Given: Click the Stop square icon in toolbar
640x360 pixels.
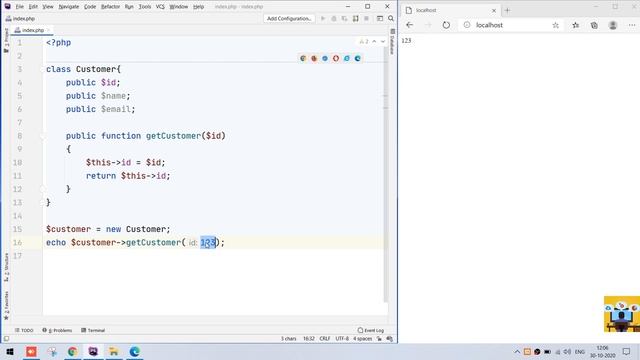Looking at the screenshot, I should click(x=367, y=19).
